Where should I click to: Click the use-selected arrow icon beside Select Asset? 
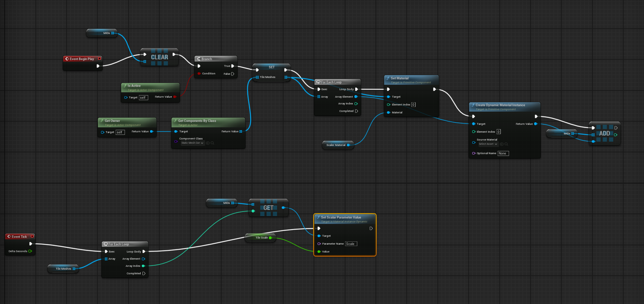[502, 144]
